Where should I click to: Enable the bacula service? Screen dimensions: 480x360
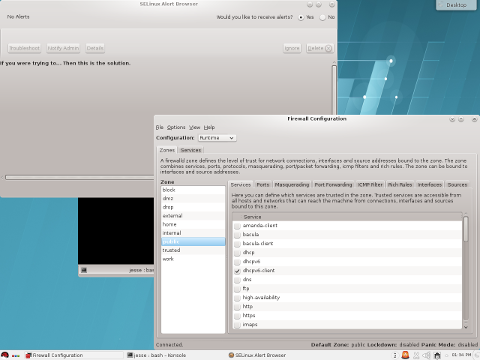[237, 235]
